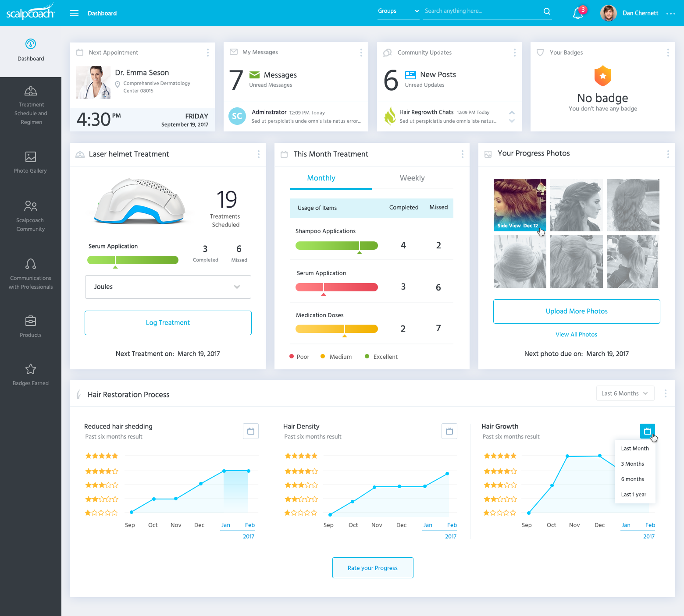Click calendar icon for Hair Density chart
Viewport: 684px width, 616px height.
449,431
